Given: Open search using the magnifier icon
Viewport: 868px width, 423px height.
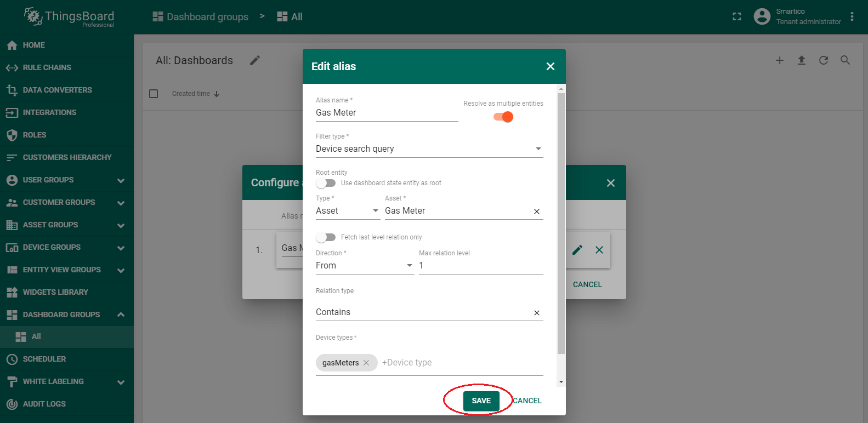Looking at the screenshot, I should click(x=845, y=60).
